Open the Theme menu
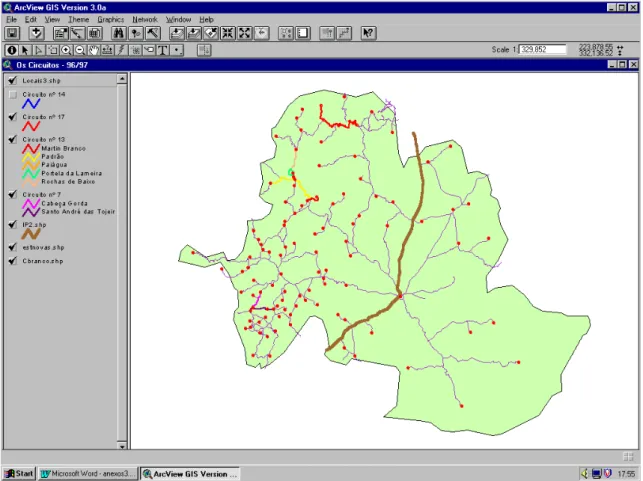 [x=78, y=19]
